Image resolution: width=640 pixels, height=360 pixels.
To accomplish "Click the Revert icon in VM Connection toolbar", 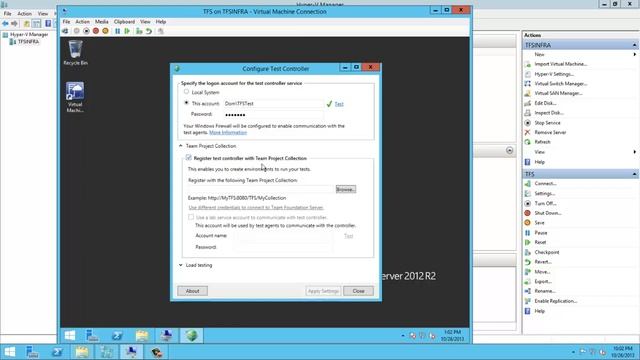I will click(x=149, y=31).
